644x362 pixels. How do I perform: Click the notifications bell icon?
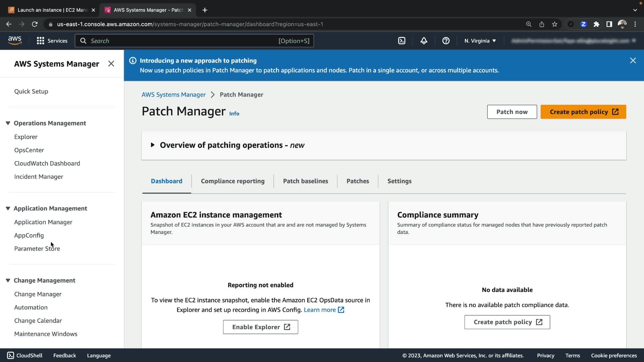point(424,41)
